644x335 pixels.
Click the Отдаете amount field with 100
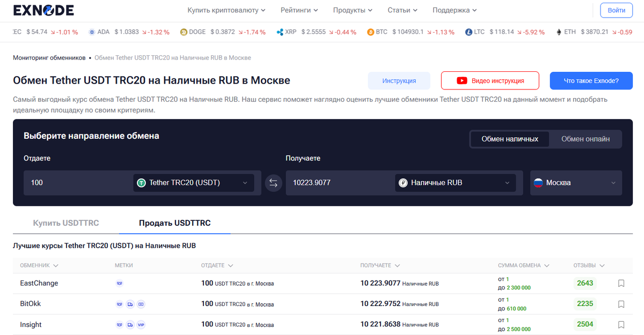click(x=78, y=183)
